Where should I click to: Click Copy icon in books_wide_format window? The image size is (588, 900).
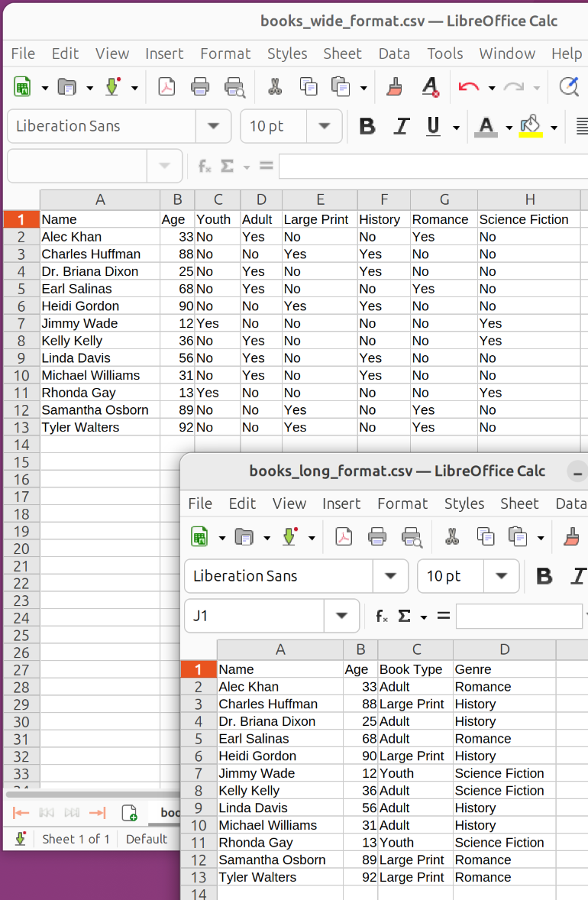[309, 87]
